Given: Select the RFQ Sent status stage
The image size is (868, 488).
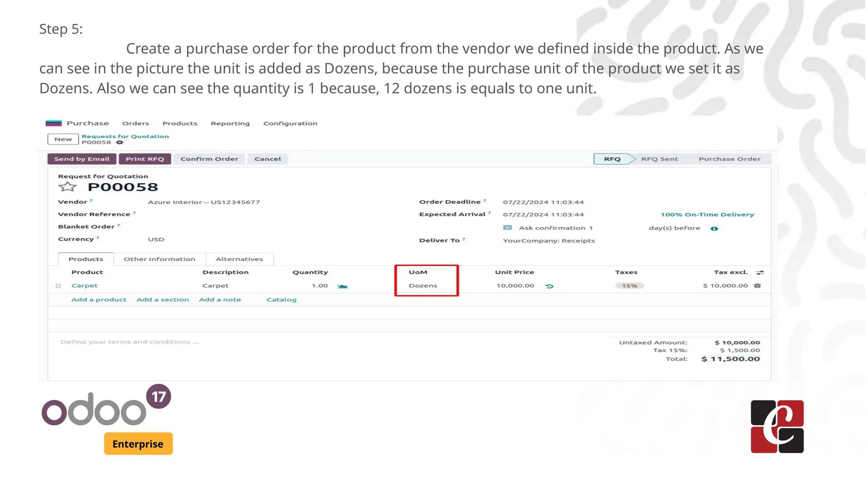Looking at the screenshot, I should [659, 159].
